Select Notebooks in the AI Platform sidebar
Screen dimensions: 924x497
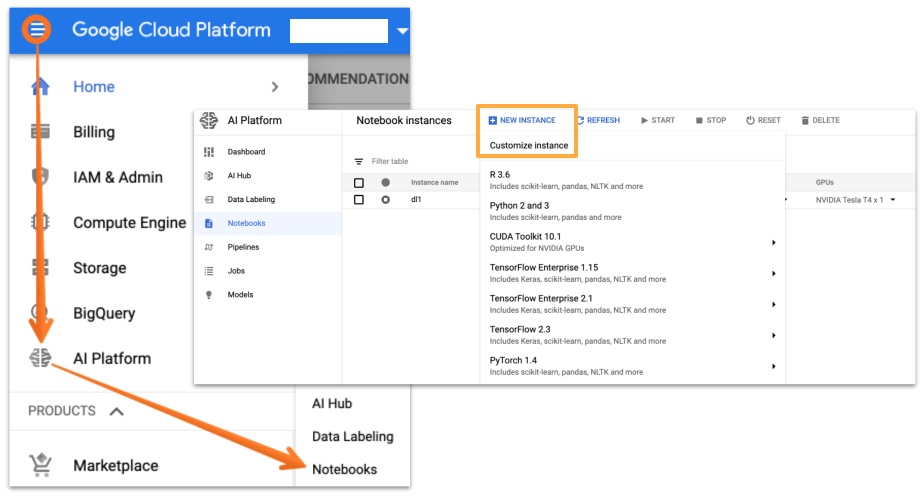246,223
